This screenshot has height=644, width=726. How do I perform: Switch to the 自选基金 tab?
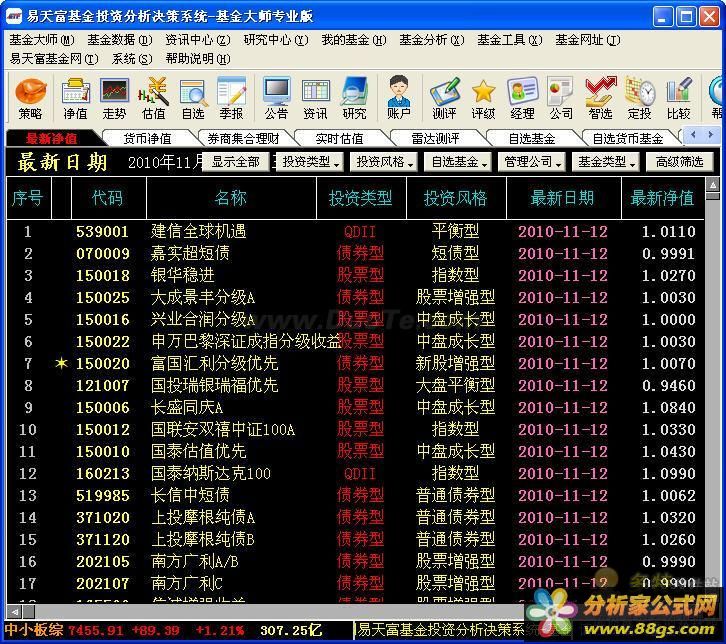[532, 138]
